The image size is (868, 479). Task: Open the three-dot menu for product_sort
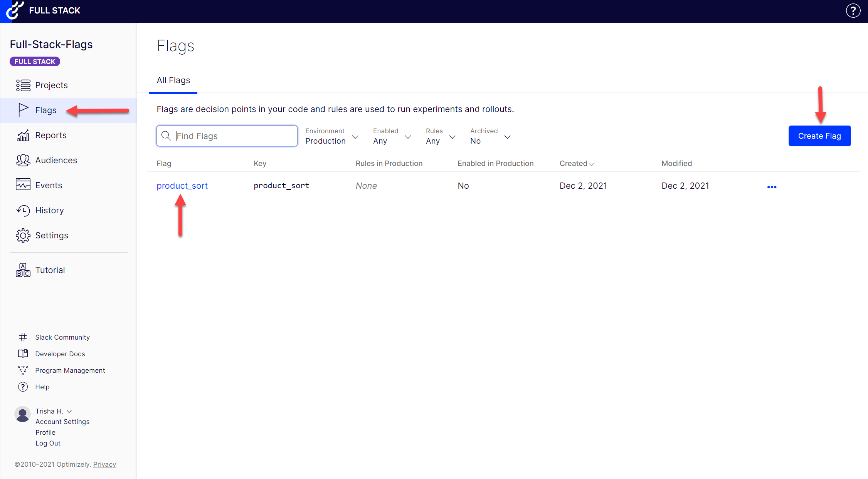pos(772,187)
